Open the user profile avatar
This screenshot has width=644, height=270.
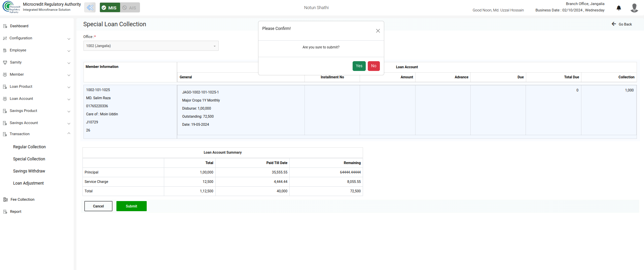tap(634, 8)
